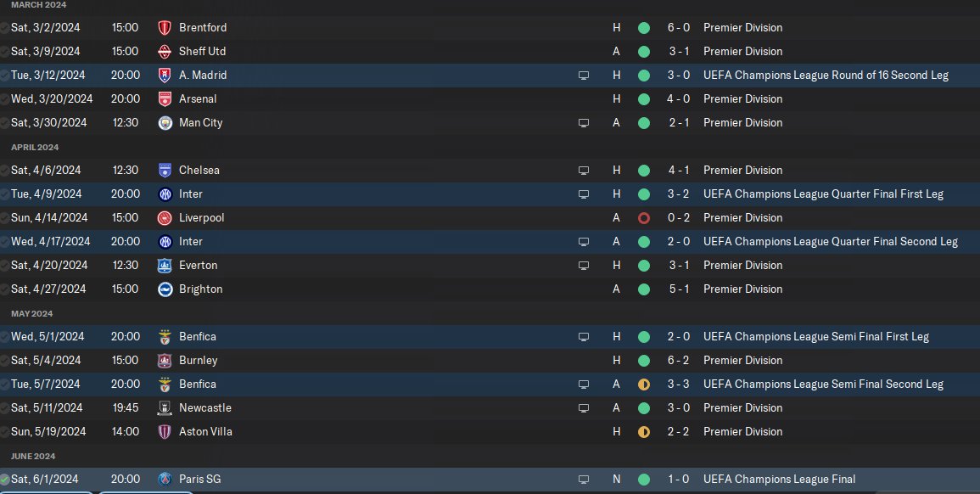This screenshot has width=980, height=494.
Task: Open the 6 - 2 result against Burnley
Action: pos(678,360)
